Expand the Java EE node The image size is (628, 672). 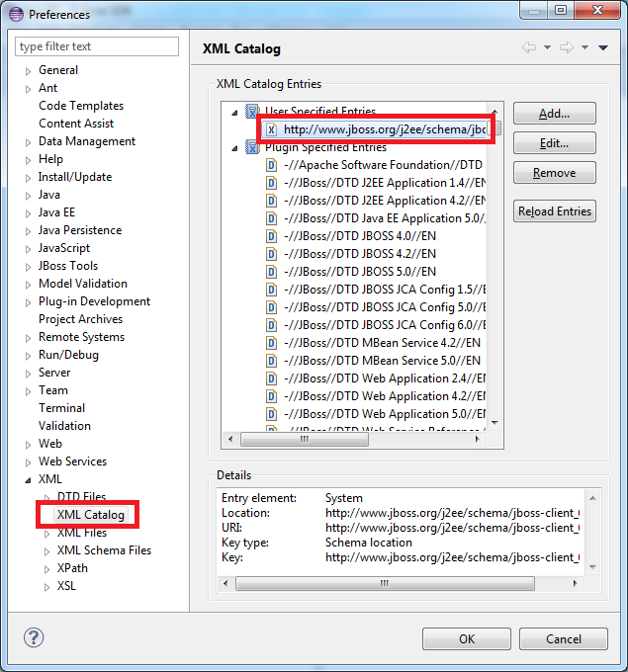[29, 213]
